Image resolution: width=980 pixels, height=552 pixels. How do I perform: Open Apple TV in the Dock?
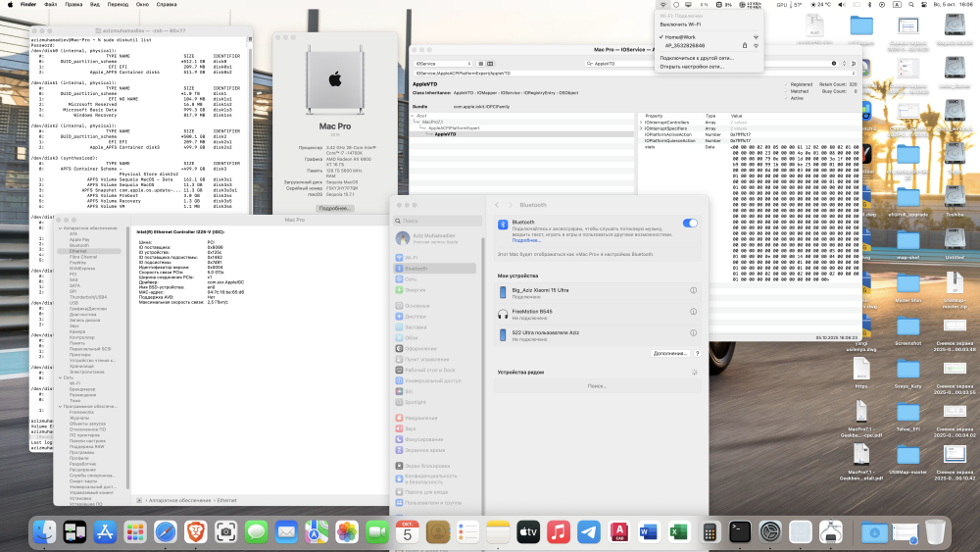528,532
